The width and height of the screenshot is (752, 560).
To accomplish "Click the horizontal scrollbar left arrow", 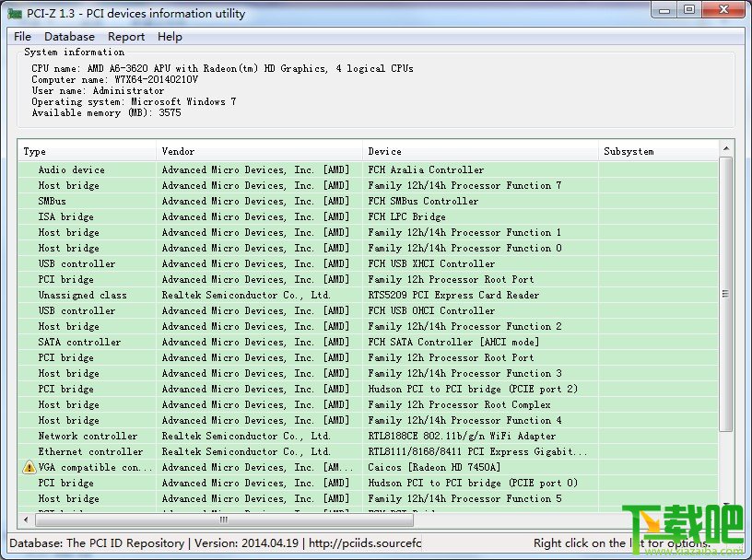I will coord(26,519).
